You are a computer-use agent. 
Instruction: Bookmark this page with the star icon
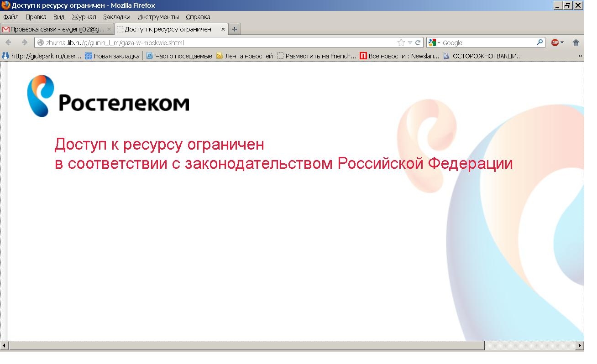[x=401, y=42]
